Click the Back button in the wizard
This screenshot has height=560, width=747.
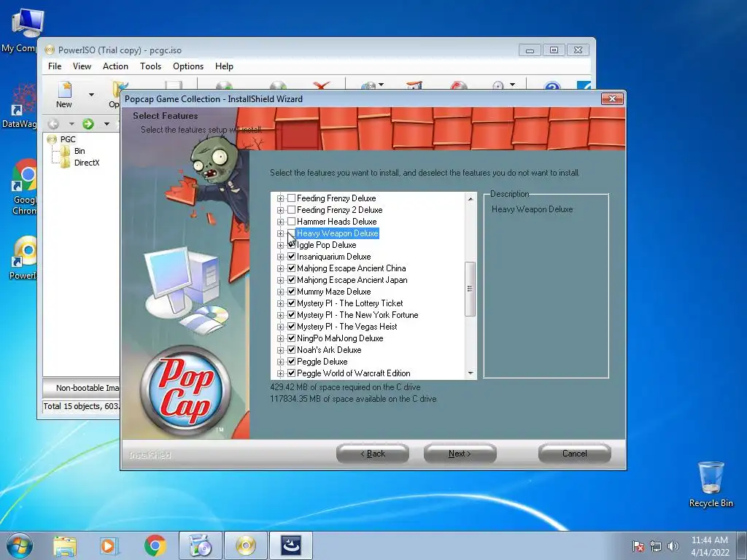373,454
